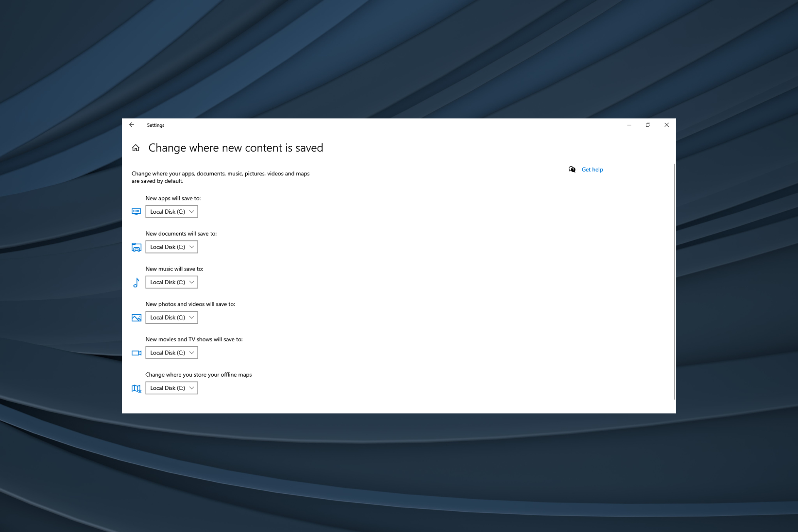Image resolution: width=798 pixels, height=532 pixels.
Task: Click the documents folder icon
Action: coord(136,247)
